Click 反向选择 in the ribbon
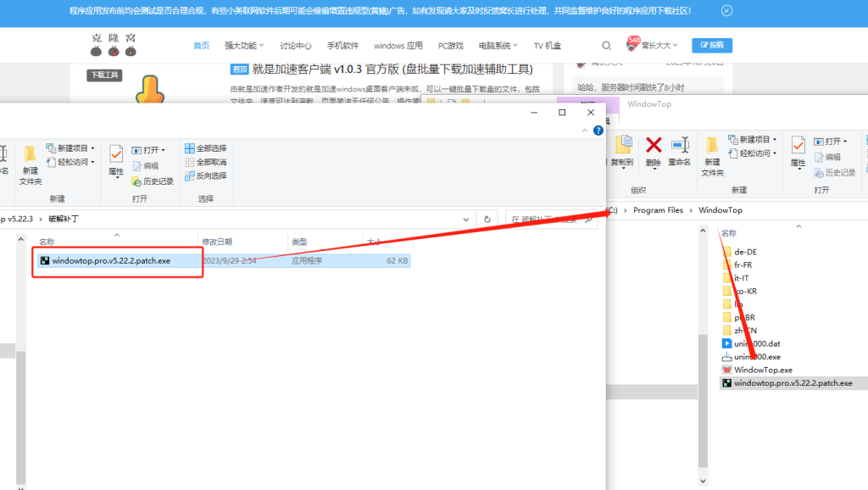This screenshot has height=490, width=868. coord(206,176)
